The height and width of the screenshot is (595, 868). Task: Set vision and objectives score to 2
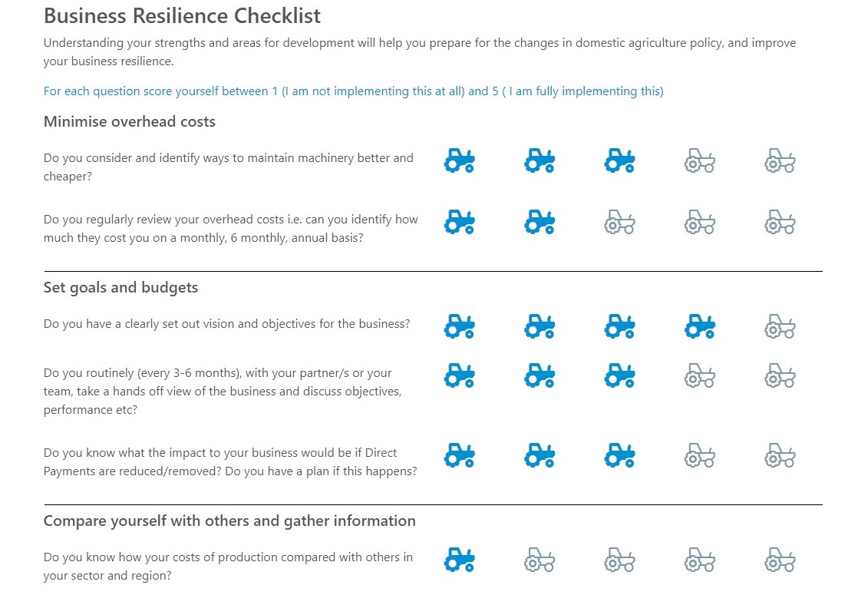pos(540,327)
